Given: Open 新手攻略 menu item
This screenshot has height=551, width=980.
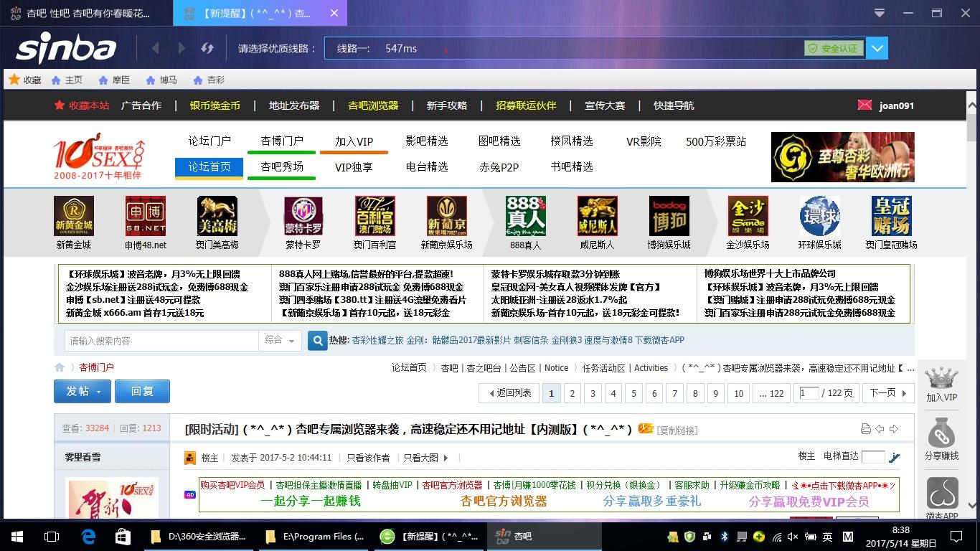Looking at the screenshot, I should pos(447,105).
